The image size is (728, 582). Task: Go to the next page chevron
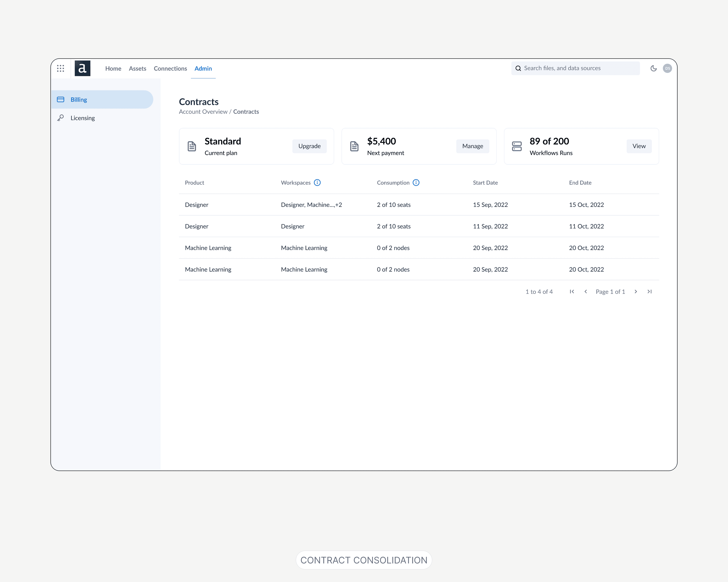click(636, 292)
